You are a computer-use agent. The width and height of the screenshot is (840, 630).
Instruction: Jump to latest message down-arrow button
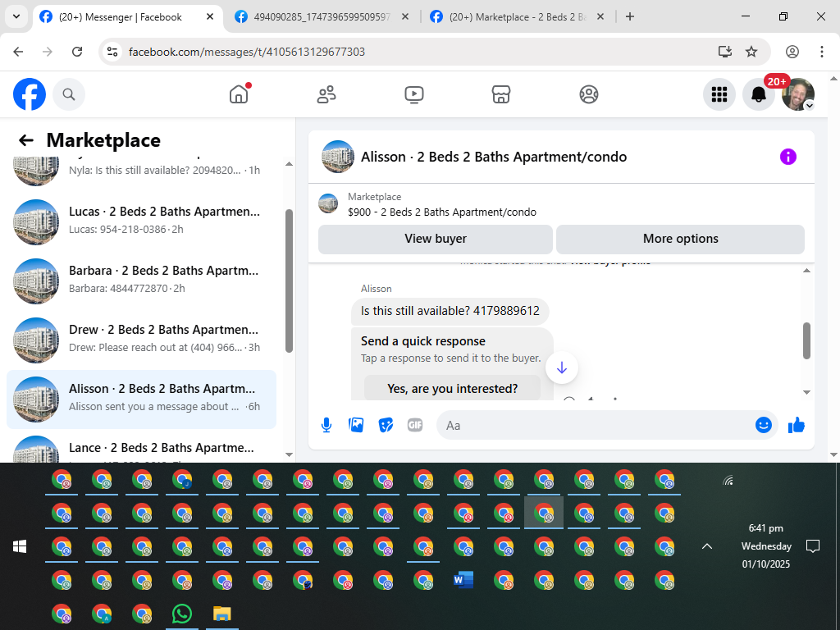561,367
